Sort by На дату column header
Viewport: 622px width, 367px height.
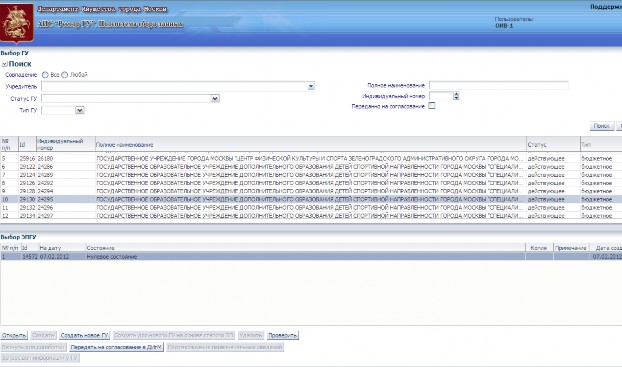[62, 248]
